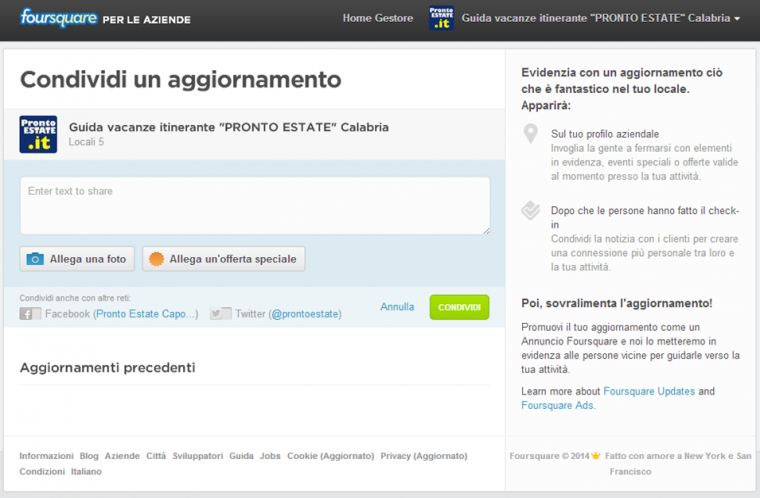Click the crown icon in footer

tap(596, 455)
